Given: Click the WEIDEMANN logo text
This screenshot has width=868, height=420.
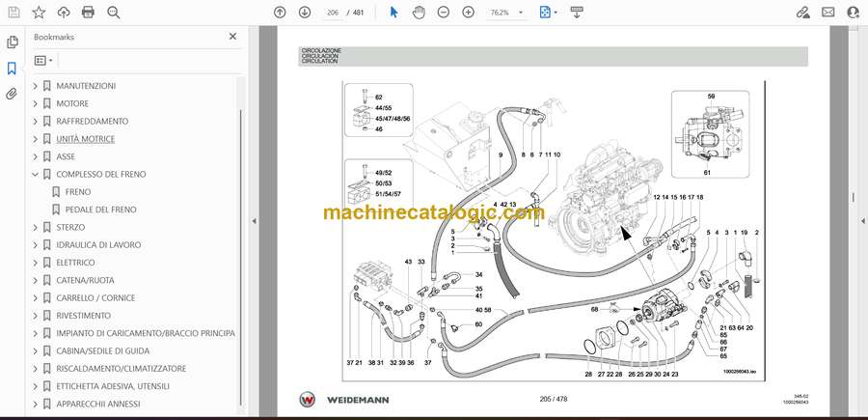Looking at the screenshot, I should [x=358, y=400].
